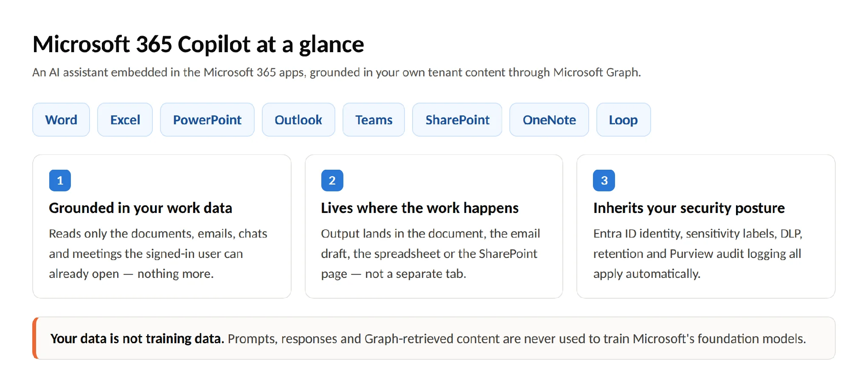The height and width of the screenshot is (392, 868).
Task: Click the text 'page — not a separate tab.'
Action: coord(393,274)
